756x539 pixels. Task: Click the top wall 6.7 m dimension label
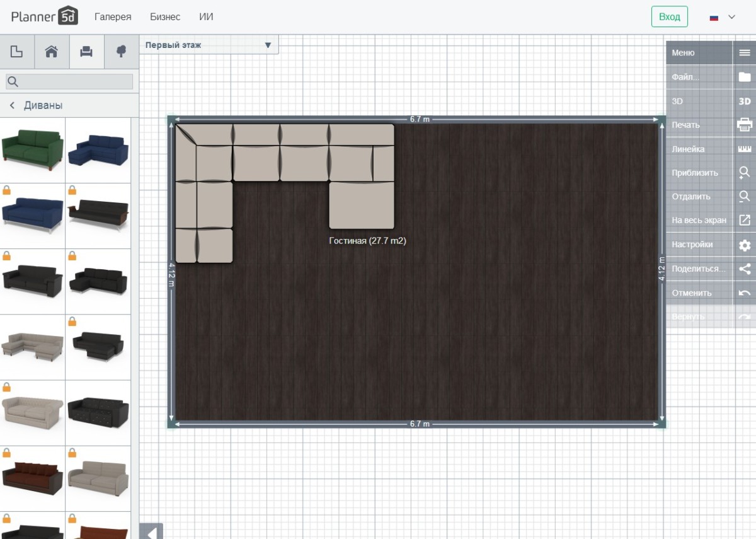point(420,119)
